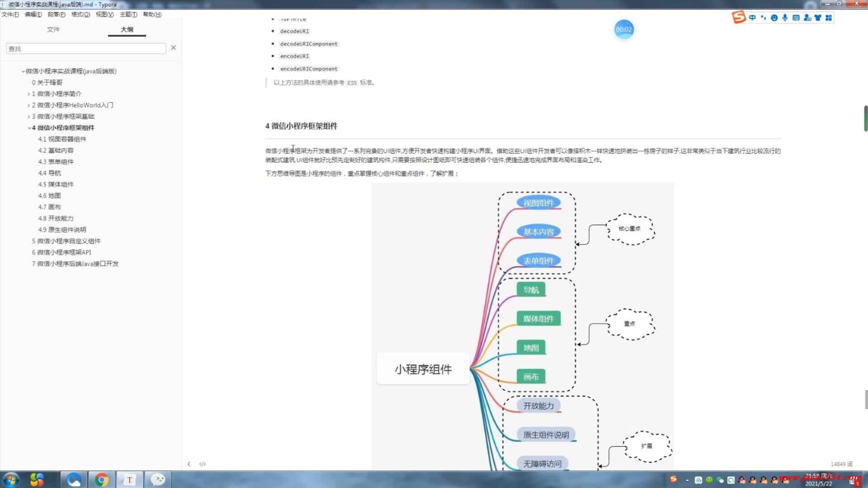The image size is (868, 488).
Task: Open the 视图(V) menu
Action: pos(104,14)
